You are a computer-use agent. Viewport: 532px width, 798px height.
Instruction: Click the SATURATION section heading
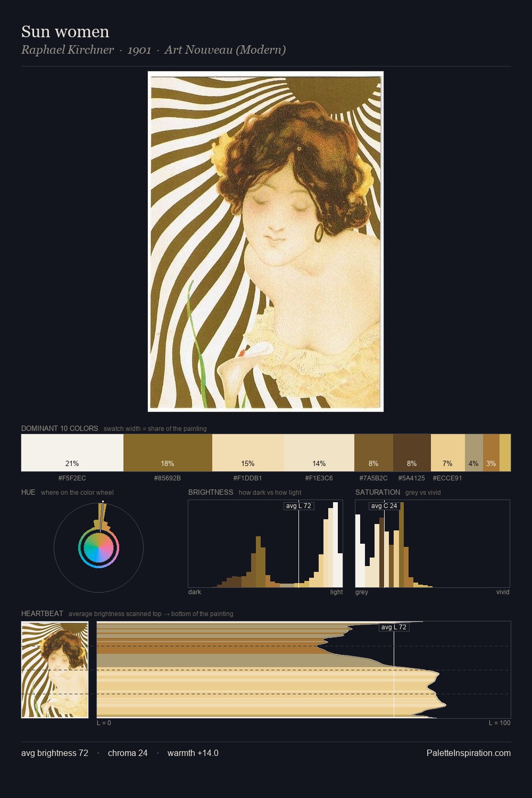[378, 492]
